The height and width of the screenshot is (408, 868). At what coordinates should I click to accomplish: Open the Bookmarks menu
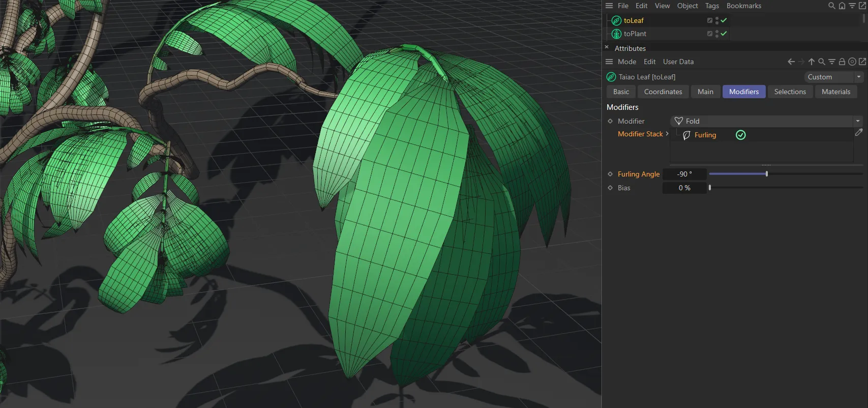[x=743, y=6]
